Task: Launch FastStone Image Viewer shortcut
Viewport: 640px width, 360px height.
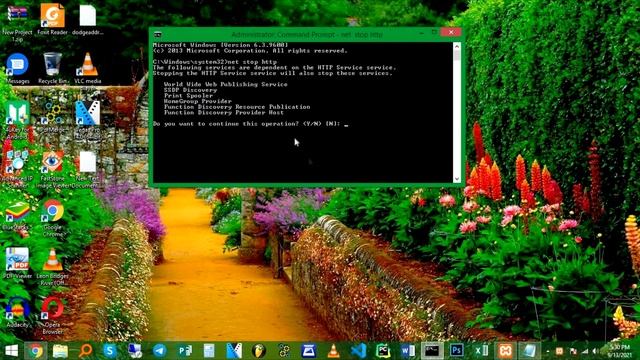Action: tap(52, 168)
